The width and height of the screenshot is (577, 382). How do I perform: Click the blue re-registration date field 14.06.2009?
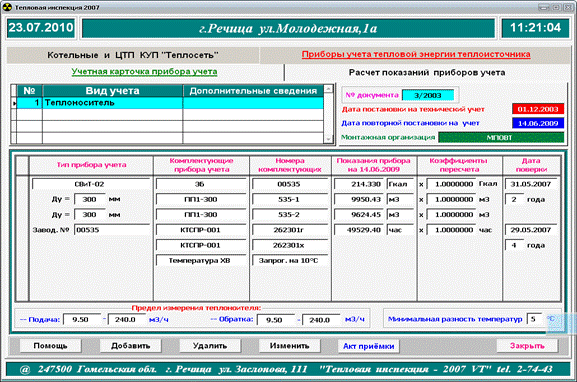pyautogui.click(x=538, y=123)
